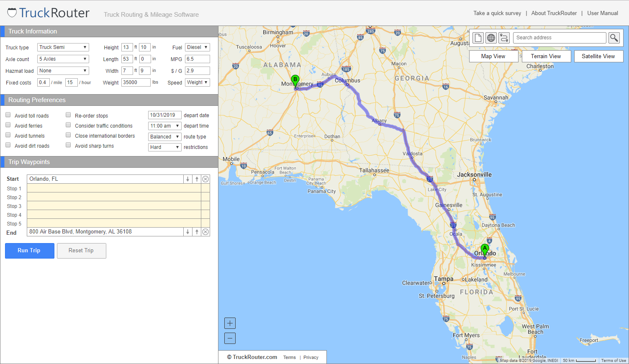Open the Fuel type dropdown
Screen dimensions: 629x364
click(x=197, y=47)
